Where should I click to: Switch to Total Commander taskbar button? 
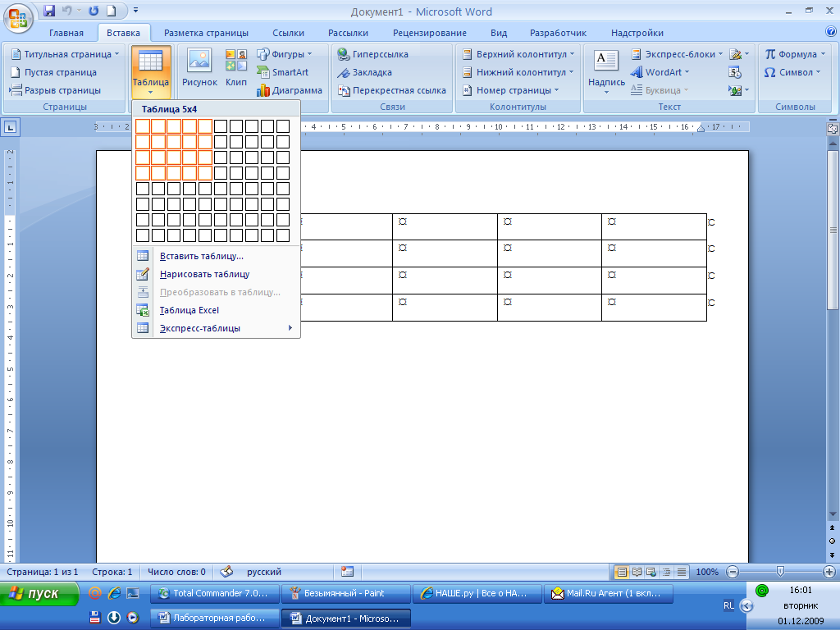coord(214,594)
